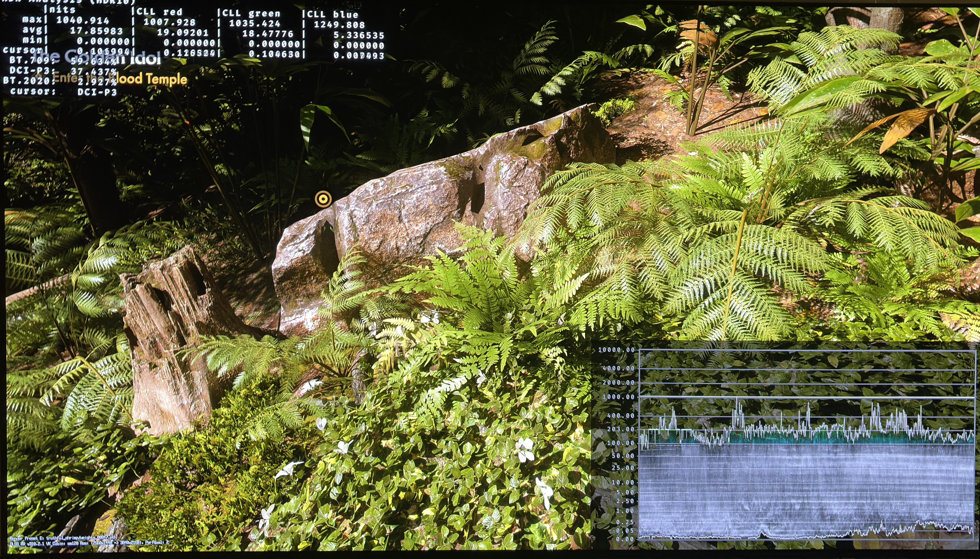Click the 0.05 waveform scale label
The height and width of the screenshot is (559, 980).
(x=625, y=531)
